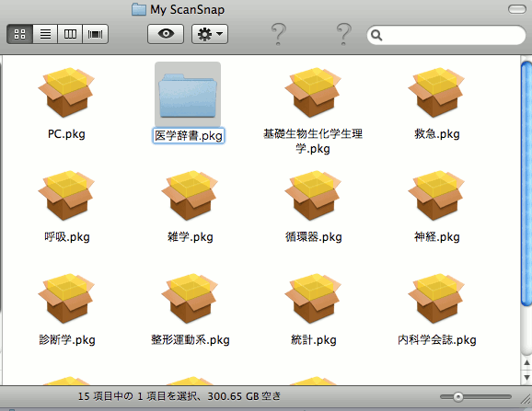Click the My ScanSnap title folder icon
Screen dimensions: 532x411
(139, 9)
